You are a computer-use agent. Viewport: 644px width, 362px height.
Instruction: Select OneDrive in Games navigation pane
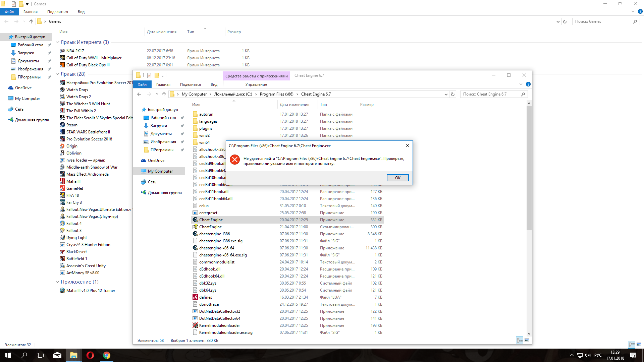[x=23, y=88]
